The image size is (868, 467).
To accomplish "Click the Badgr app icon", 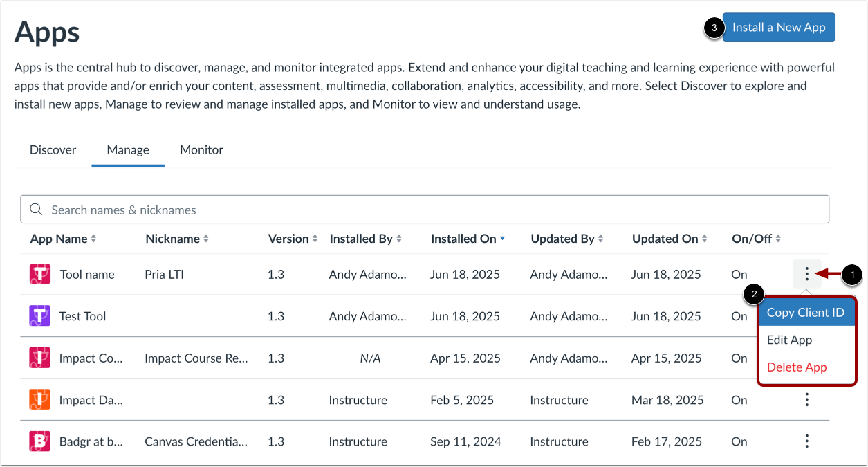I will click(x=40, y=441).
